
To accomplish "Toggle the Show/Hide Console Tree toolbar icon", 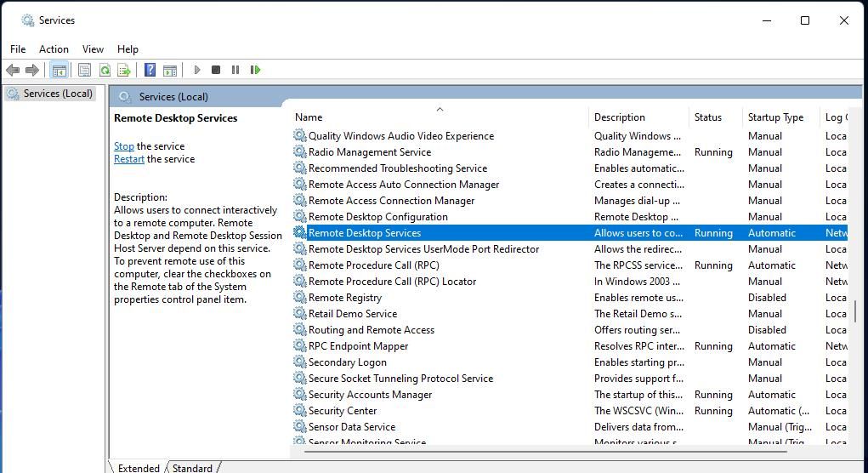I will [60, 70].
